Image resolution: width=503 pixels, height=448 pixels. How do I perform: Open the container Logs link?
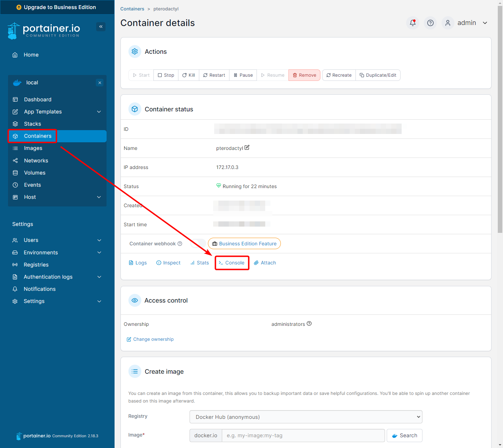tap(138, 263)
